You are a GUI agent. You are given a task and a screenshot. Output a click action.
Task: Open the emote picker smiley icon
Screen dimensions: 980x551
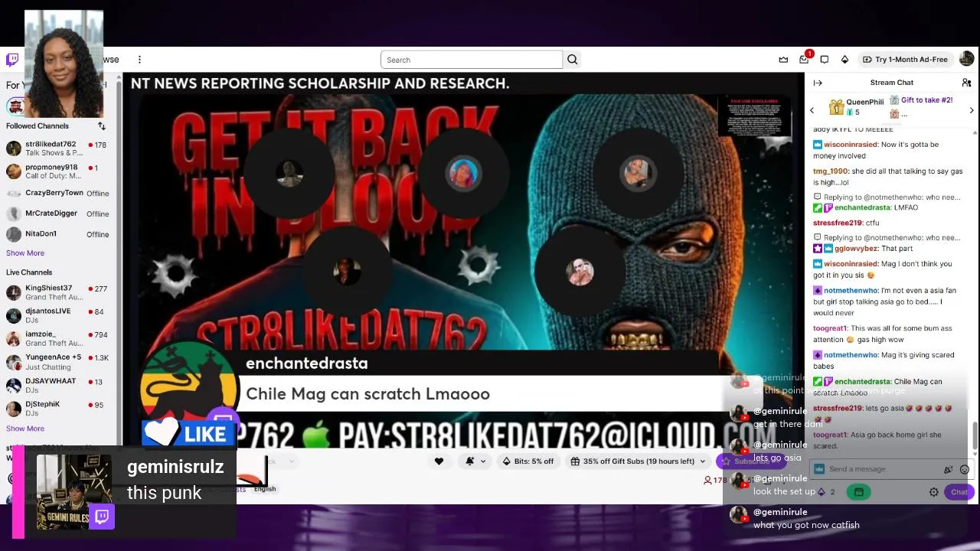pos(964,469)
